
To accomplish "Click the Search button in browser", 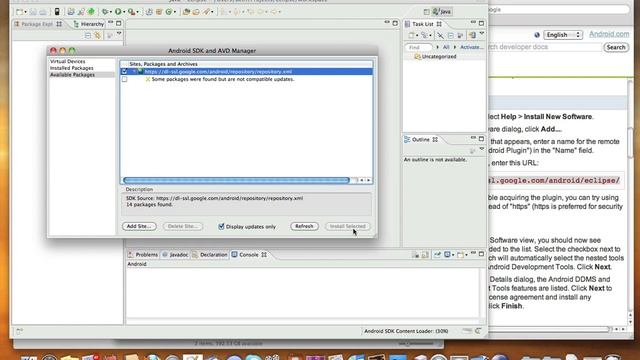I will (616, 47).
